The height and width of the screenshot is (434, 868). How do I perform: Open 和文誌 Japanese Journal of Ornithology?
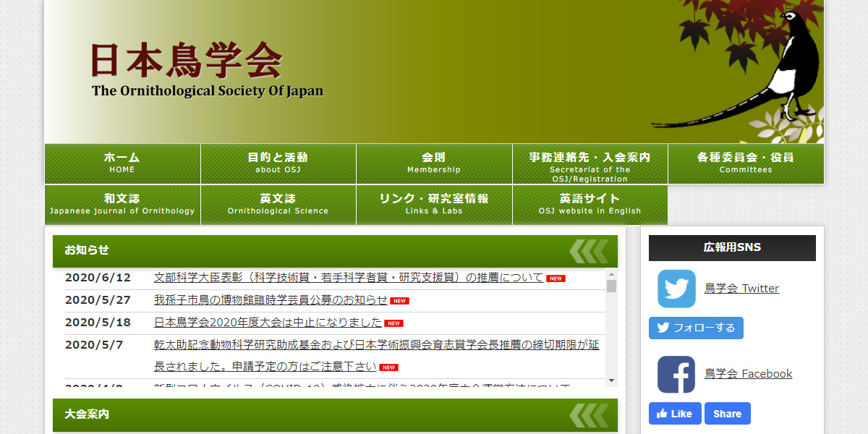(x=122, y=205)
